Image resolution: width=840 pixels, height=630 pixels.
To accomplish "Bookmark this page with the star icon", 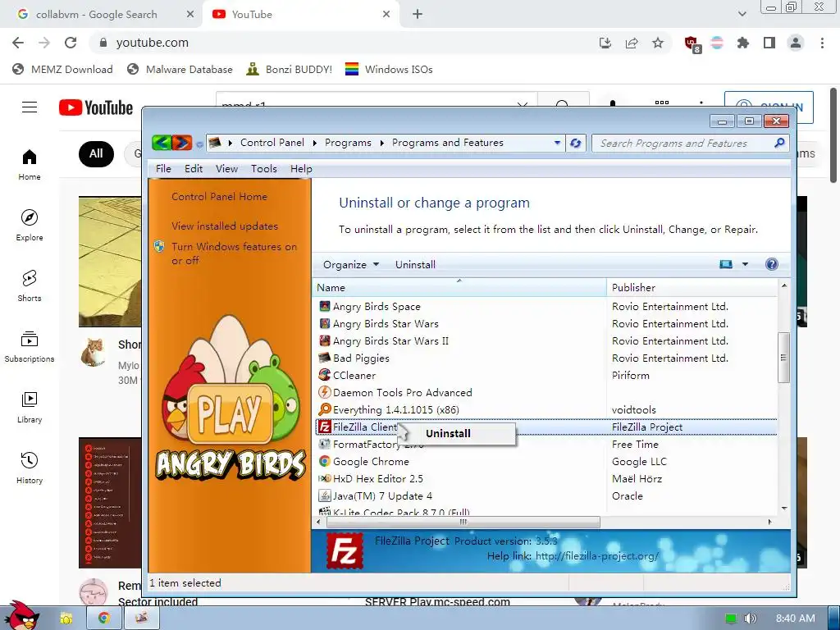I will pos(658,43).
